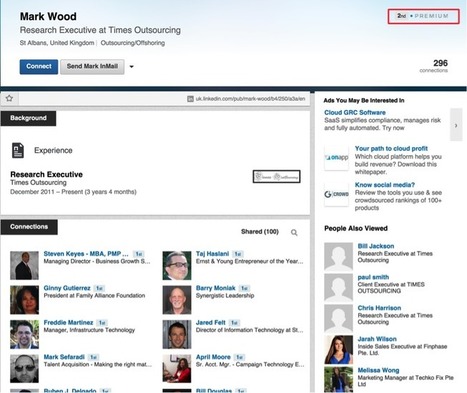Open Your path to cloud profit ad
The height and width of the screenshot is (393, 467).
point(391,149)
